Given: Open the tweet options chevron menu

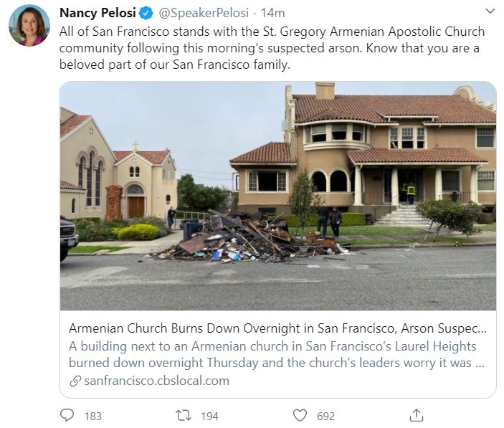Looking at the screenshot, I should [x=490, y=11].
